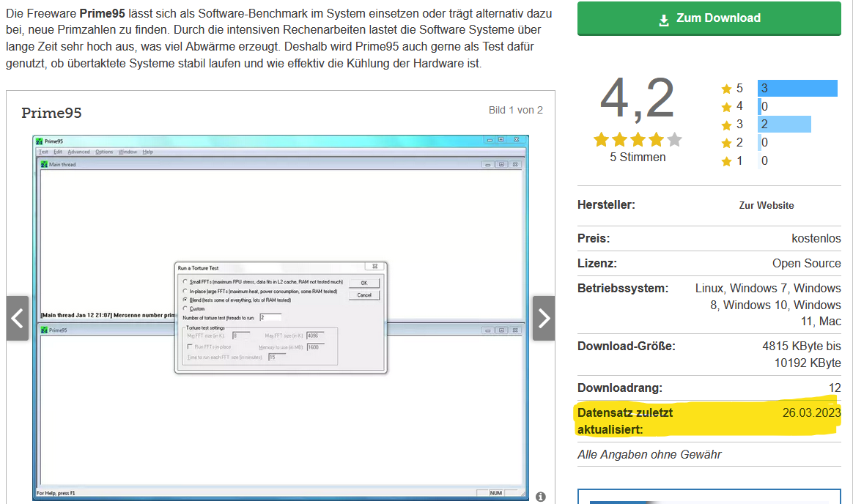Click the bold Prime95 word in description
The width and height of the screenshot is (853, 504).
click(103, 13)
